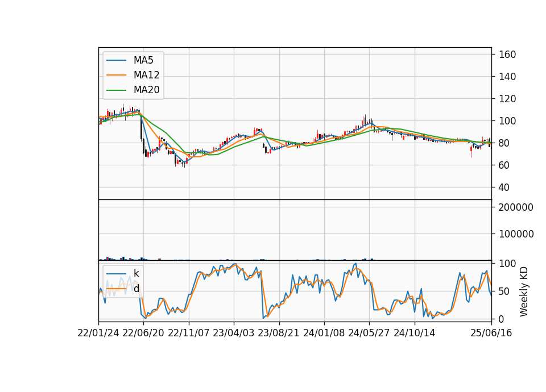Click the MA12 legend label
Image resolution: width=546 pixels, height=392 pixels.
146,75
